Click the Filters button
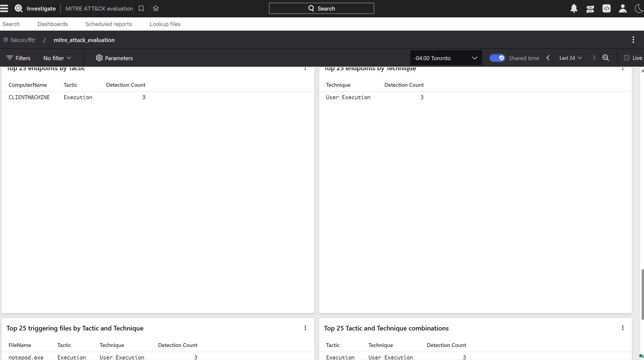The width and height of the screenshot is (644, 360). click(18, 58)
